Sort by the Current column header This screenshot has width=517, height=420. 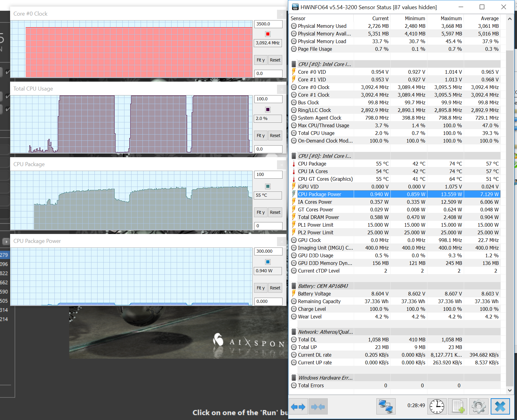tap(372, 18)
